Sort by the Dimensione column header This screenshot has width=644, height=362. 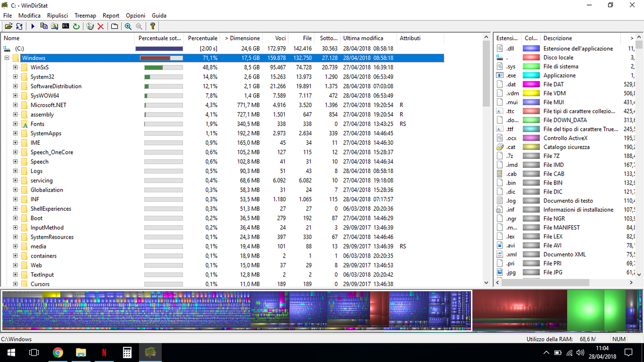click(x=242, y=38)
